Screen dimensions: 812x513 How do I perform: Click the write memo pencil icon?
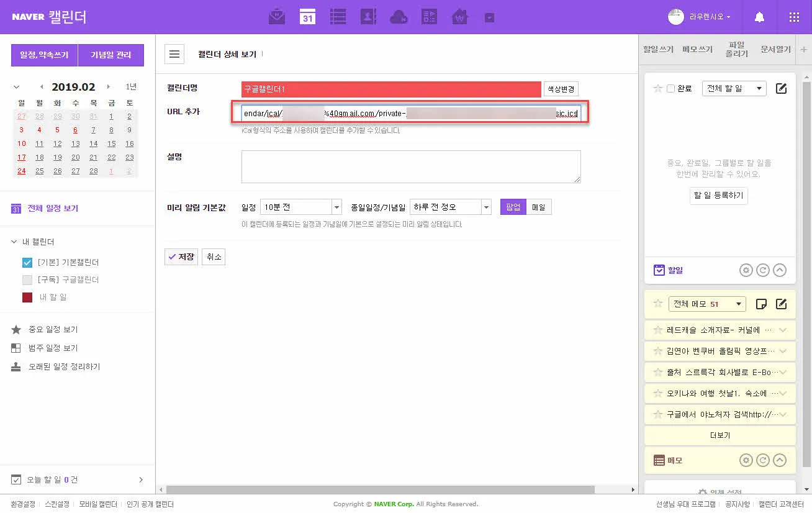[782, 304]
